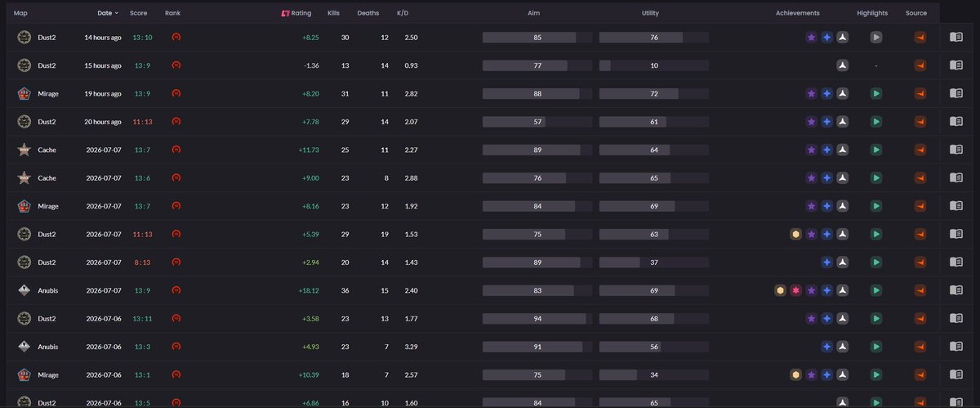Sort table by Kills column header
Screen dimensions: 980x408
(333, 13)
